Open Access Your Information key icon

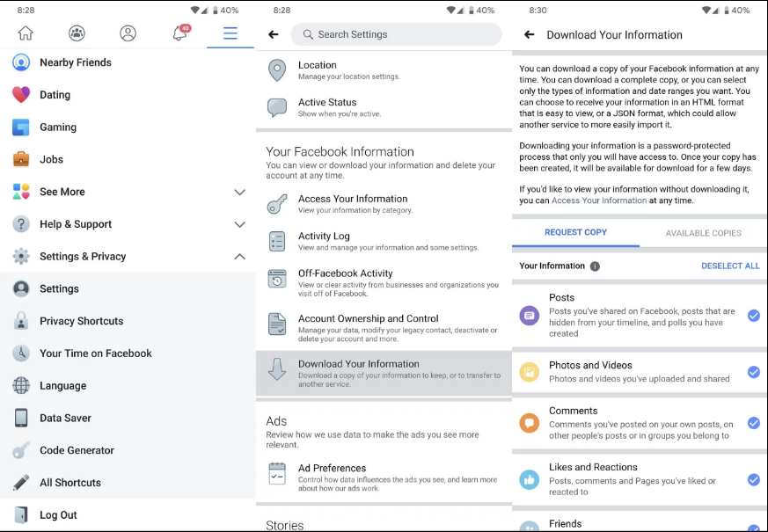(x=277, y=204)
